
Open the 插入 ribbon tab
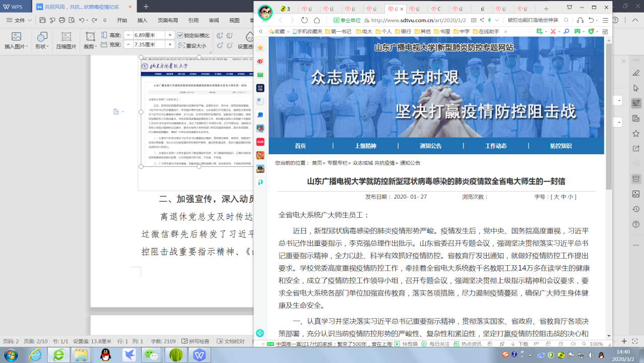click(x=143, y=20)
